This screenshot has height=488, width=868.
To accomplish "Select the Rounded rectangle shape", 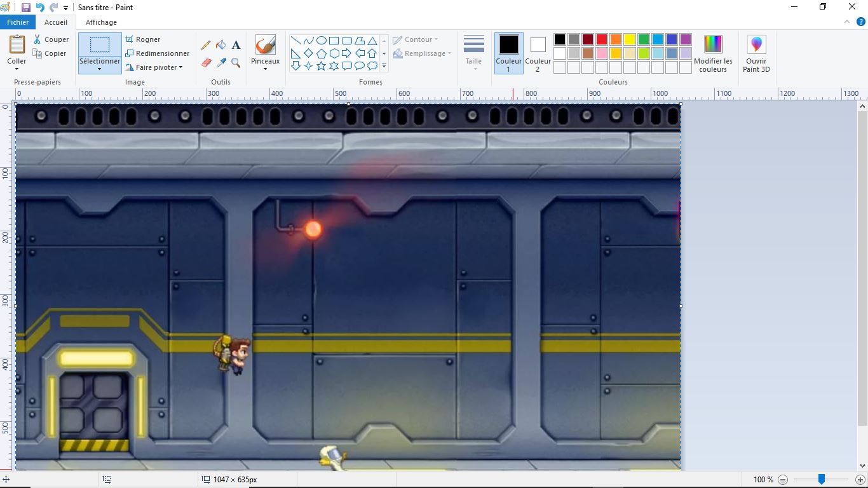I will (x=347, y=41).
